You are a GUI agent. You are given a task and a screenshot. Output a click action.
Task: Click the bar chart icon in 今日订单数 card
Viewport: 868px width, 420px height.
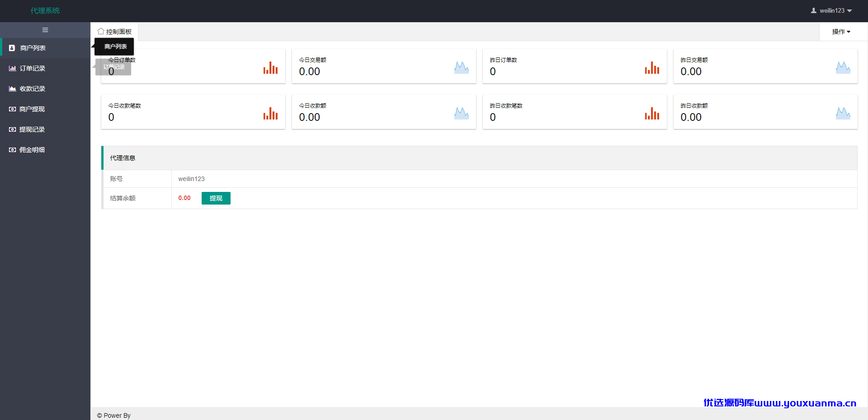tap(270, 68)
